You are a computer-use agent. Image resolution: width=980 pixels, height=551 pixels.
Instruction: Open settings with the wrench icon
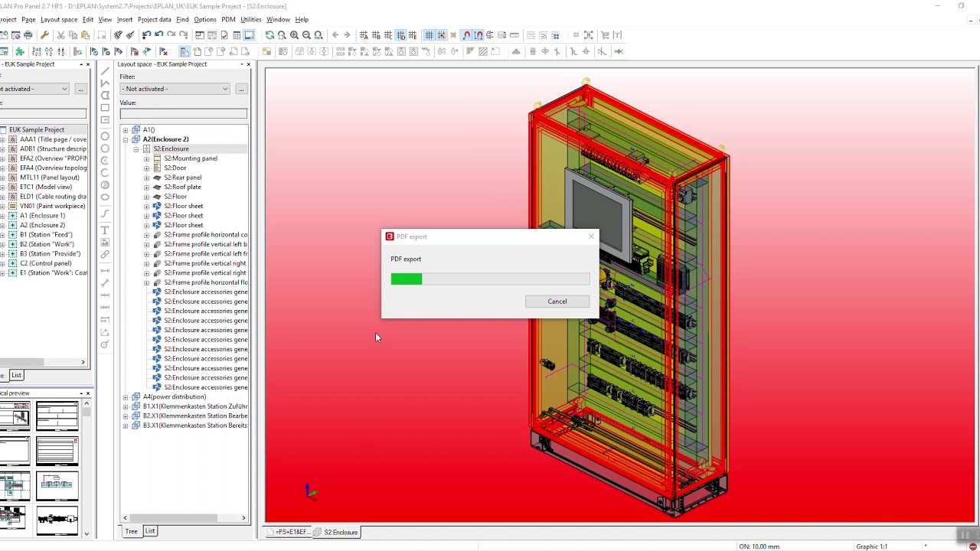[44, 35]
